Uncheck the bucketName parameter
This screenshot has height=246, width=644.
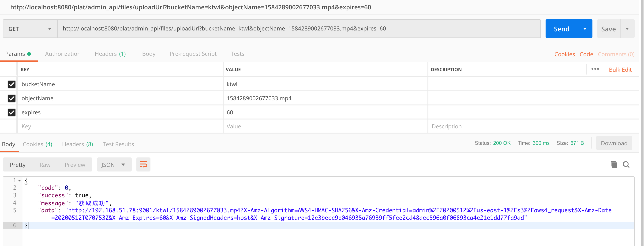[11, 84]
